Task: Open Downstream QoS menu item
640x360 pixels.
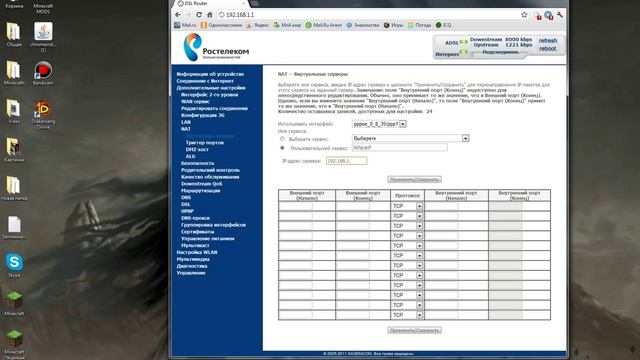Action: pos(201,184)
